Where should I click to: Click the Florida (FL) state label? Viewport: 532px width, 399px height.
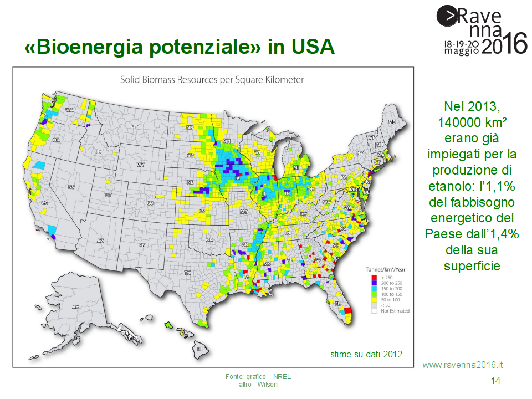pyautogui.click(x=336, y=304)
